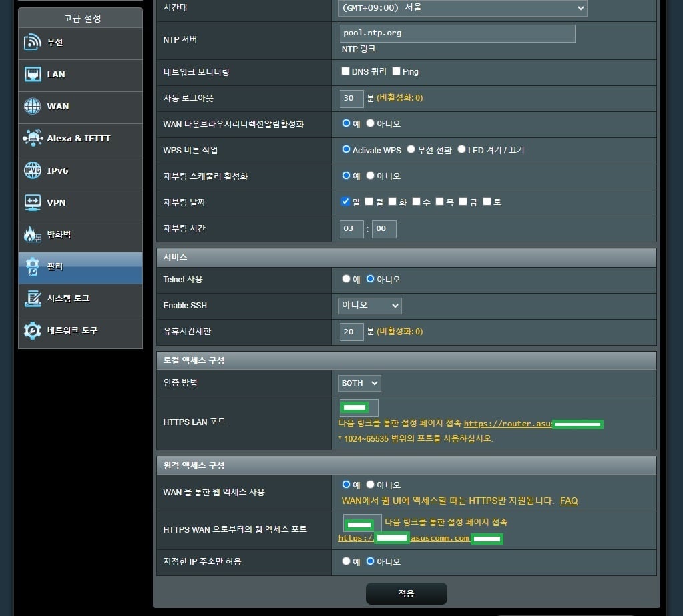Click the Alexa & IFTTT icon
The width and height of the screenshot is (683, 616).
(33, 138)
